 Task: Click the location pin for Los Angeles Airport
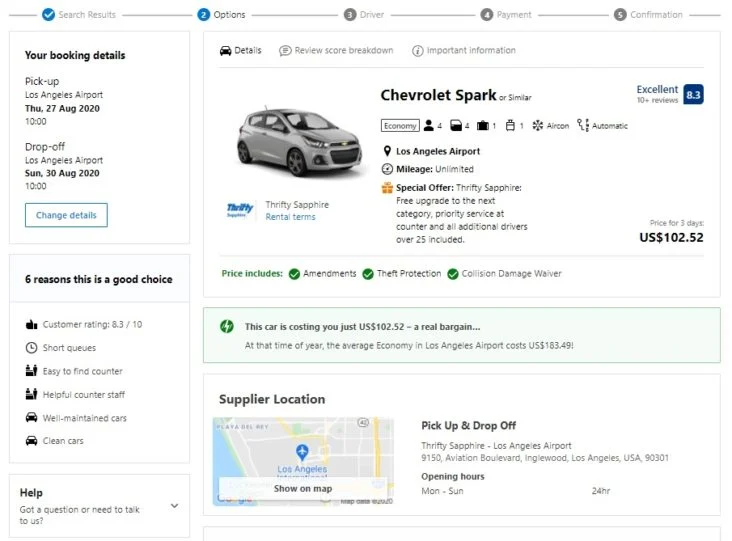(387, 151)
